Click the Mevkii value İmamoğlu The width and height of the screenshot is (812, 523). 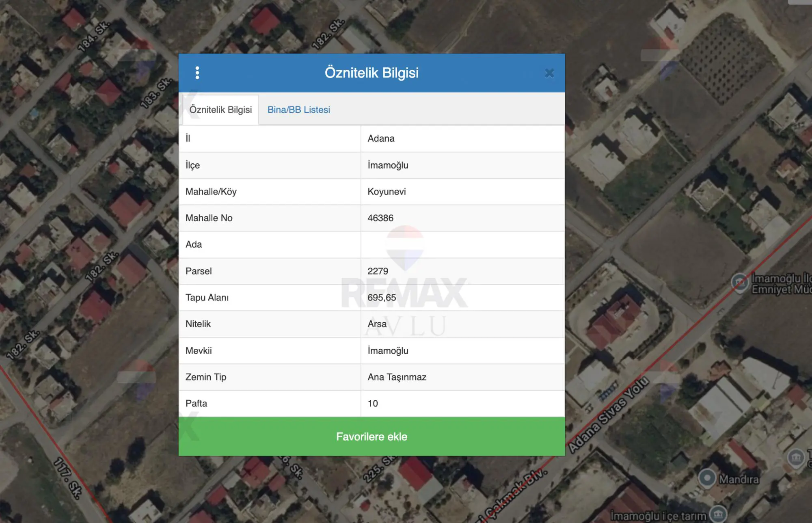(388, 350)
